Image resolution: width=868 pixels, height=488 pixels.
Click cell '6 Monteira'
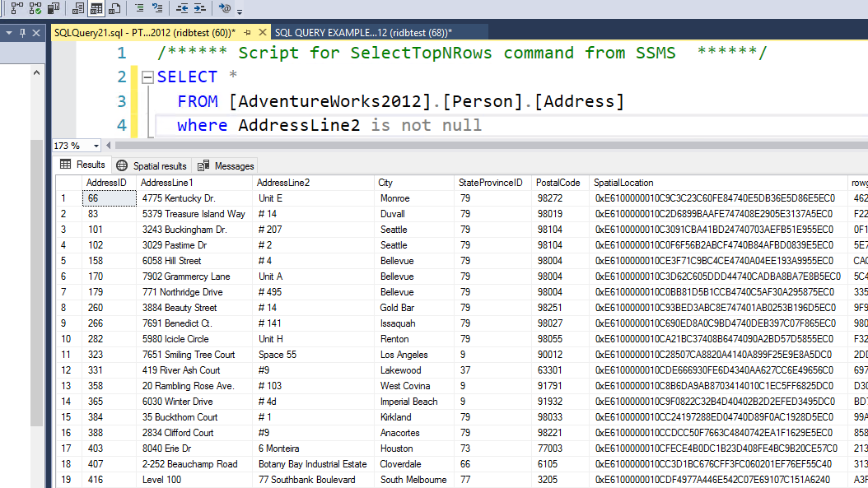(x=313, y=448)
